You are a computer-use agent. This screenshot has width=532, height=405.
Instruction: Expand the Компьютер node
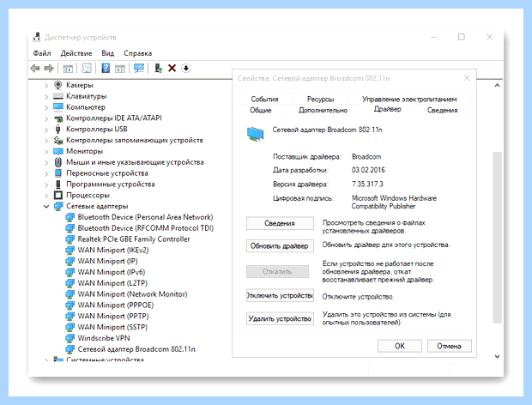click(46, 107)
